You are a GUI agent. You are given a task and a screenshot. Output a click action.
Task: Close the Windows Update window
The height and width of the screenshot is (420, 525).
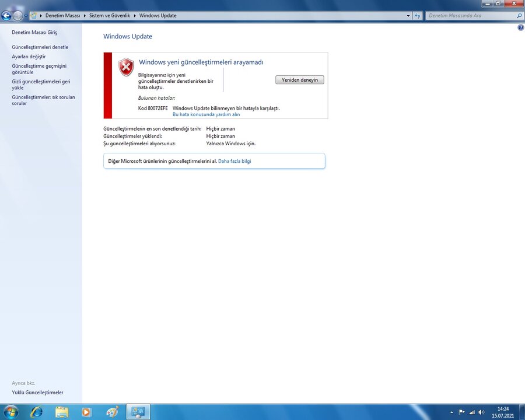(514, 3)
